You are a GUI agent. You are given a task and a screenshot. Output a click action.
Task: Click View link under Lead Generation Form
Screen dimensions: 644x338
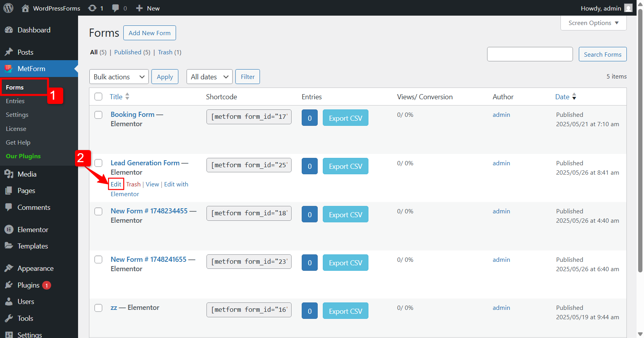(x=152, y=184)
